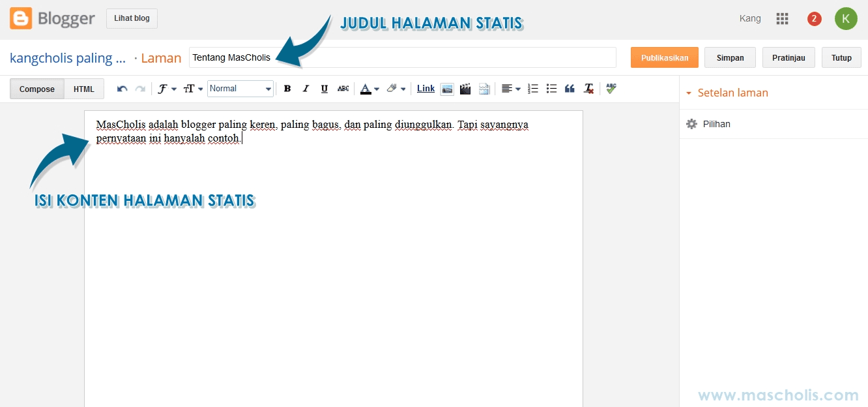Click the Lihat blog button
868x407 pixels.
[x=132, y=18]
